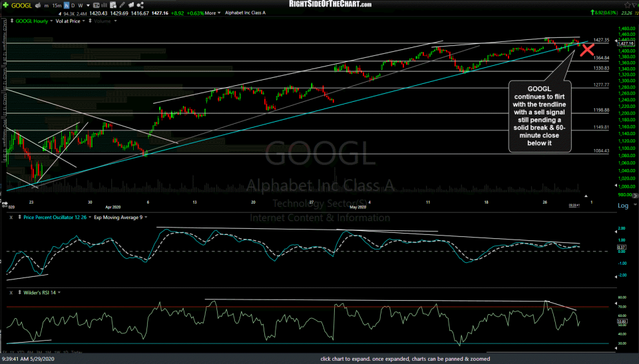Click the 1429.69 high price value

pos(119,13)
